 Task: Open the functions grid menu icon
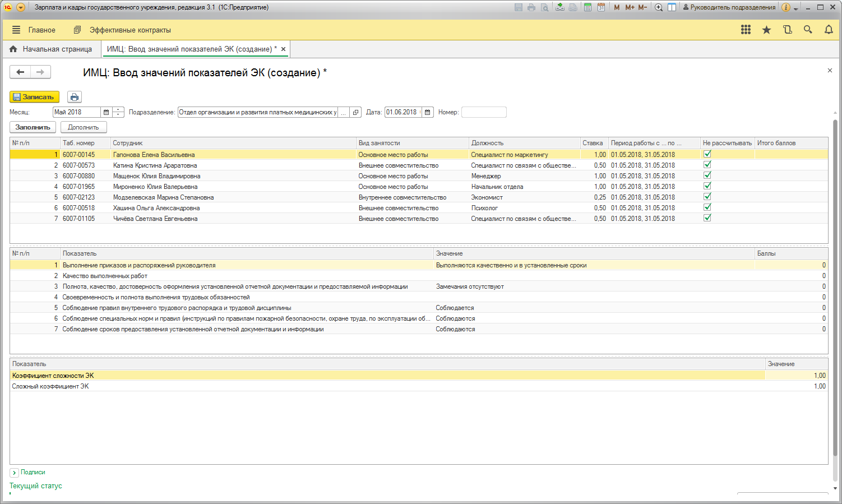(746, 30)
